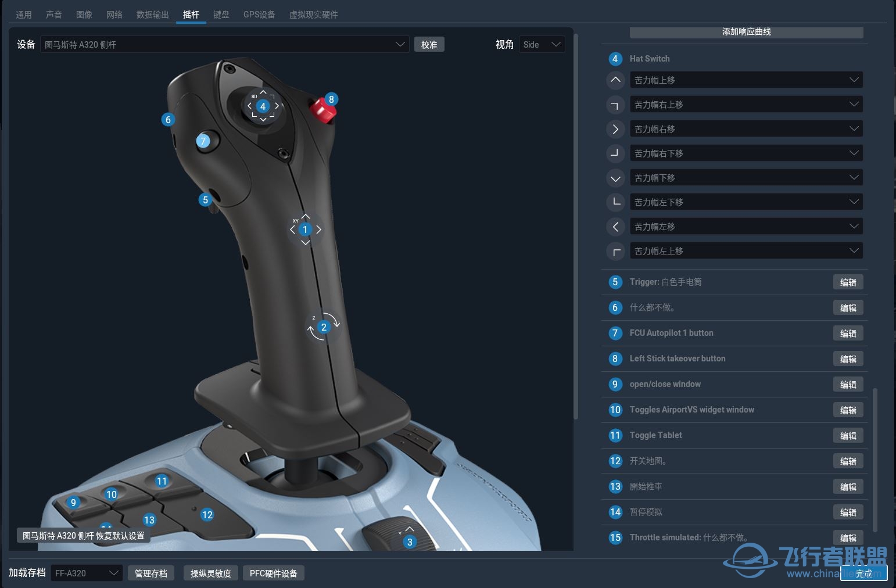Click base button marker 11
The width and height of the screenshot is (896, 588).
tap(162, 481)
